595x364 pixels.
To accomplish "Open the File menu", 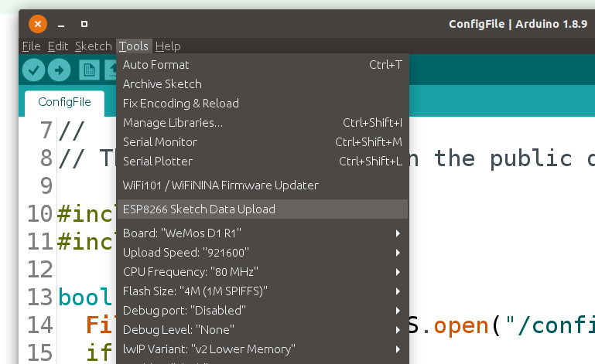I will [x=31, y=46].
